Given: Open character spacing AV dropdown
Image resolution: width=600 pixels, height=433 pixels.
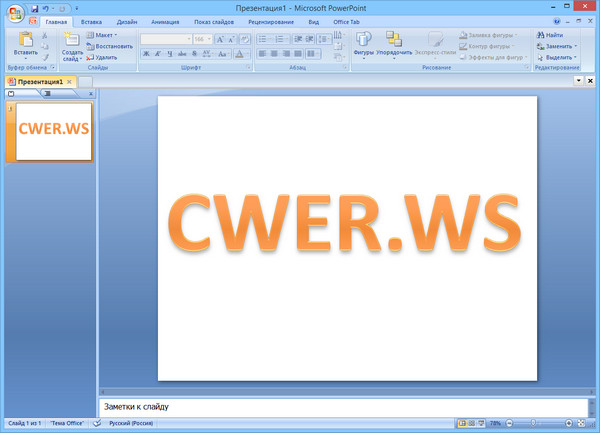Looking at the screenshot, I should tap(207, 54).
